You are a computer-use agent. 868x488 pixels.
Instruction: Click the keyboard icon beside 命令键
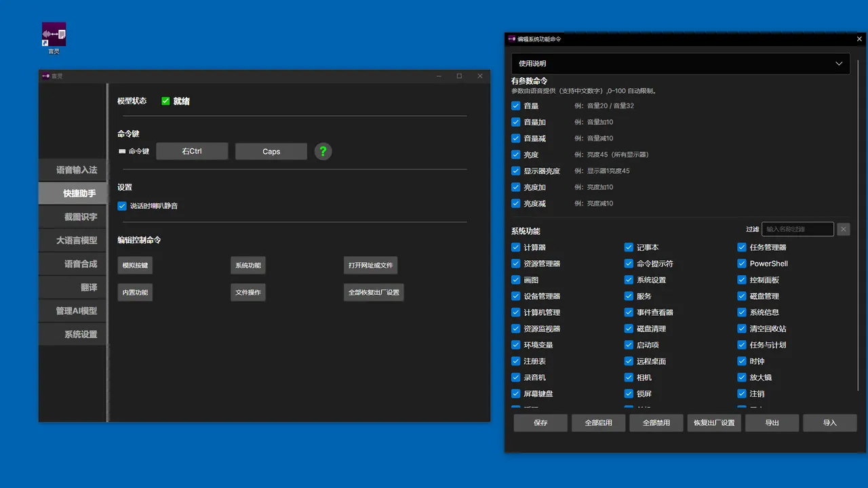(122, 152)
